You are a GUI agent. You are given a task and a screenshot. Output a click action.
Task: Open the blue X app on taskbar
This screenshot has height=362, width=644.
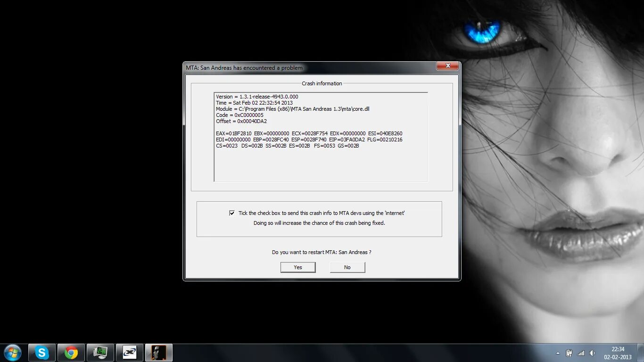click(130, 353)
